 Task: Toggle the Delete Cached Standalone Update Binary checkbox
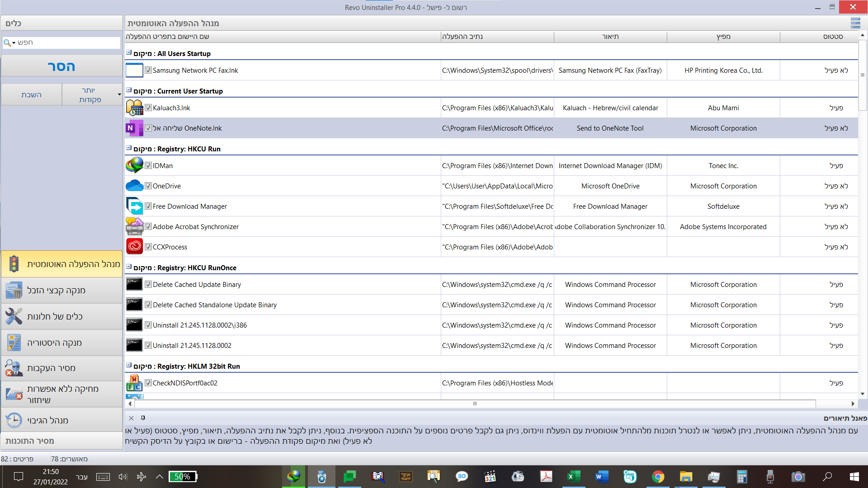tap(148, 305)
